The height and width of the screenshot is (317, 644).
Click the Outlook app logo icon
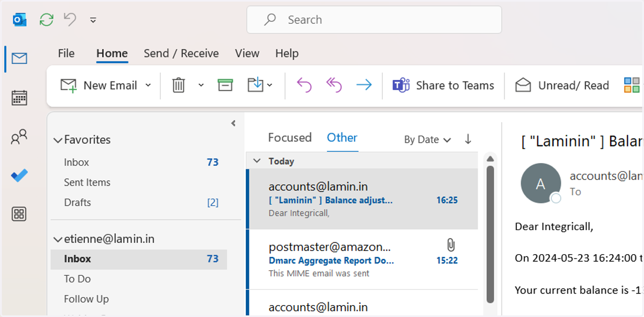click(20, 20)
